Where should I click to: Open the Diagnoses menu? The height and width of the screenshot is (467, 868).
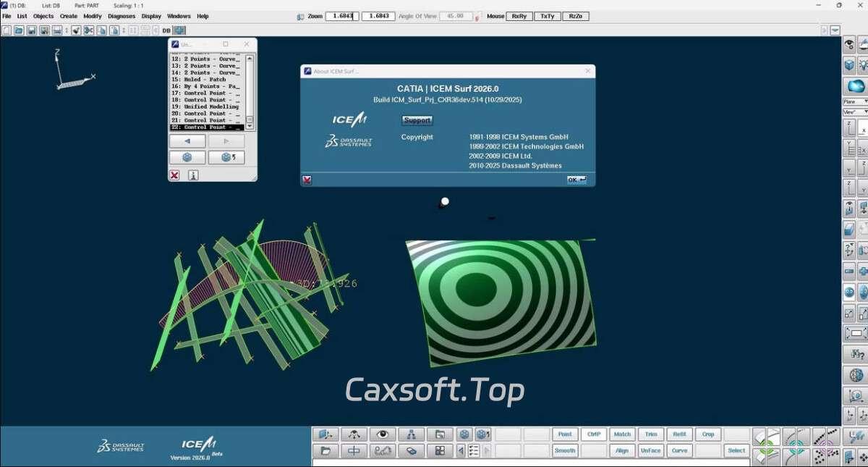tap(122, 16)
